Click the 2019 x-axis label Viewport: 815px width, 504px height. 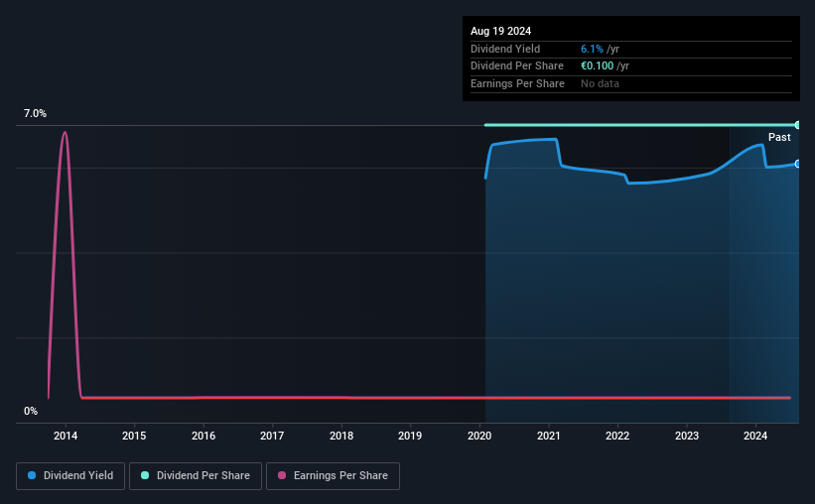coord(410,436)
